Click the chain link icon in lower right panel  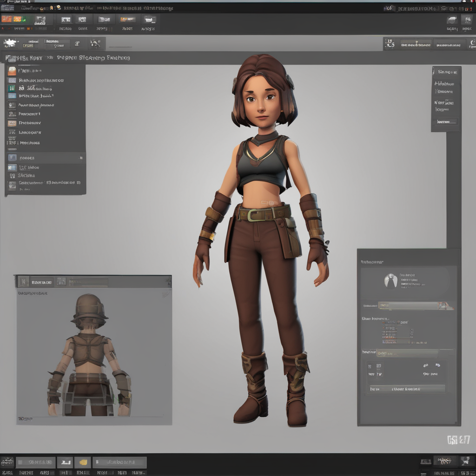(426, 365)
